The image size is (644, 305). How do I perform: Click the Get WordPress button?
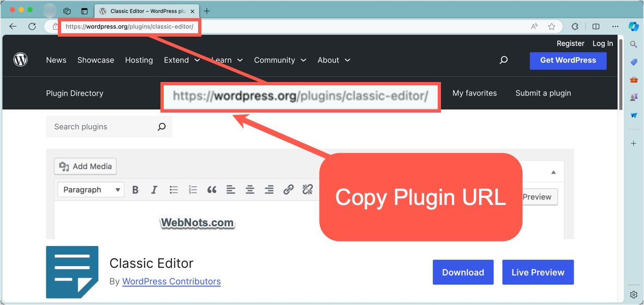[568, 60]
